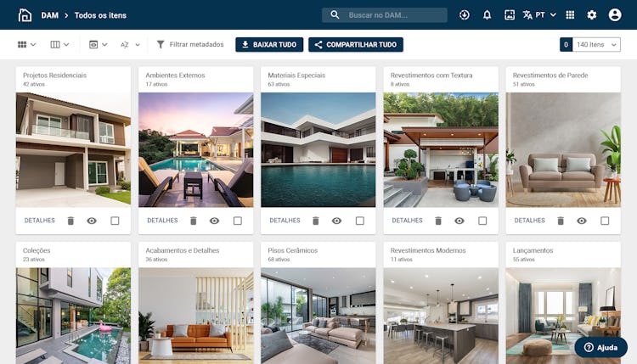Select the Ambientes Externos checkbox
This screenshot has width=637, height=364.
pos(238,221)
